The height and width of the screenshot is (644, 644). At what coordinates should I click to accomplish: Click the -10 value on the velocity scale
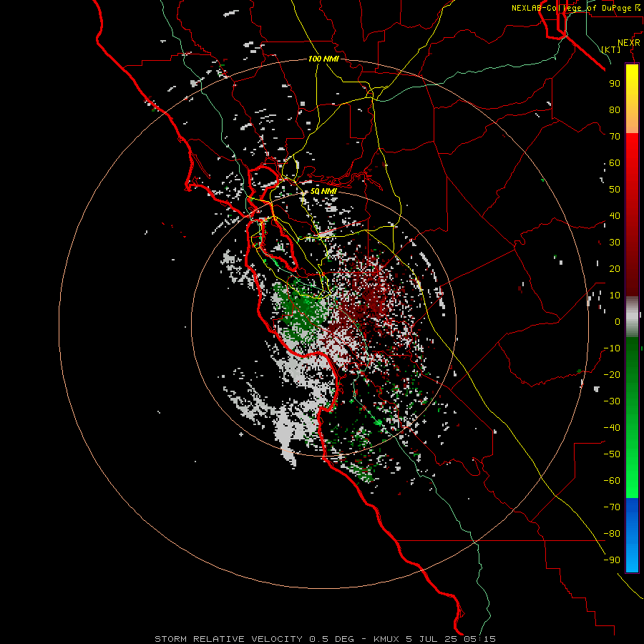pos(612,348)
